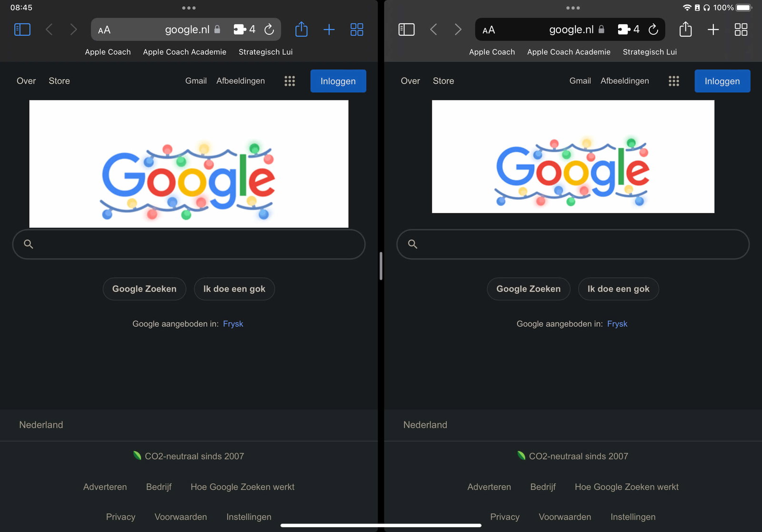Open Bedrijf link in right window

tap(543, 487)
